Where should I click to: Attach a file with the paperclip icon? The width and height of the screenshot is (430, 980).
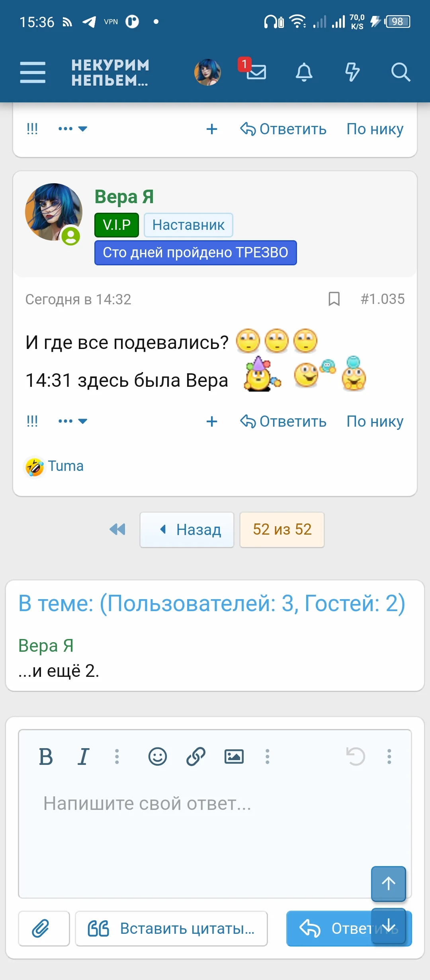point(44,928)
